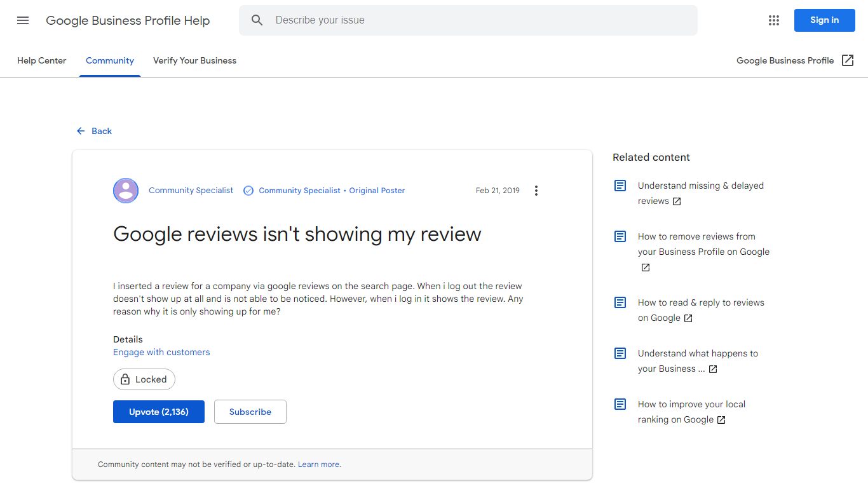Open 'How to read & reply to reviews' article
The height and width of the screenshot is (488, 868).
(x=701, y=310)
